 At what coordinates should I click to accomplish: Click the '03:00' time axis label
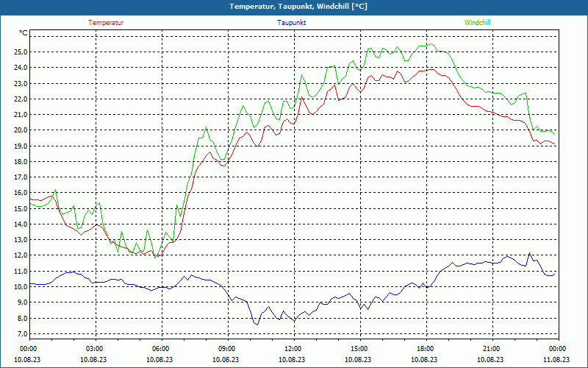(96, 348)
